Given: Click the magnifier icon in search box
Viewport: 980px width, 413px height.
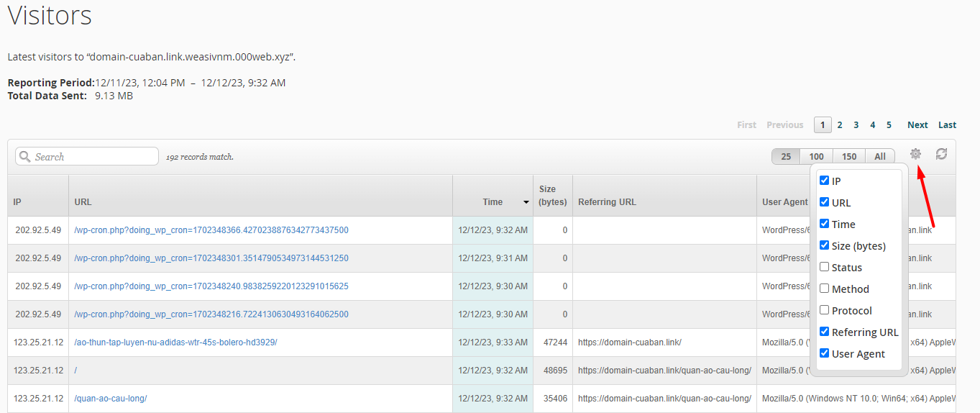Looking at the screenshot, I should (x=25, y=156).
